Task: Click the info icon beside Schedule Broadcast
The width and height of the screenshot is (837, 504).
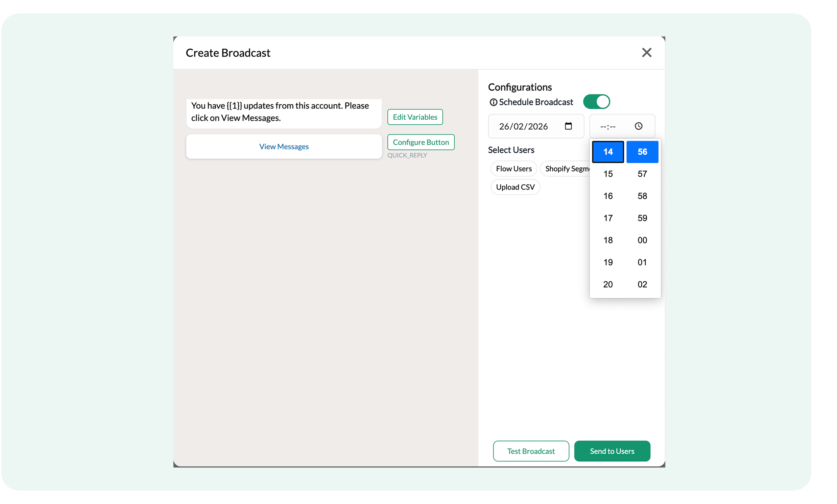Action: 493,102
